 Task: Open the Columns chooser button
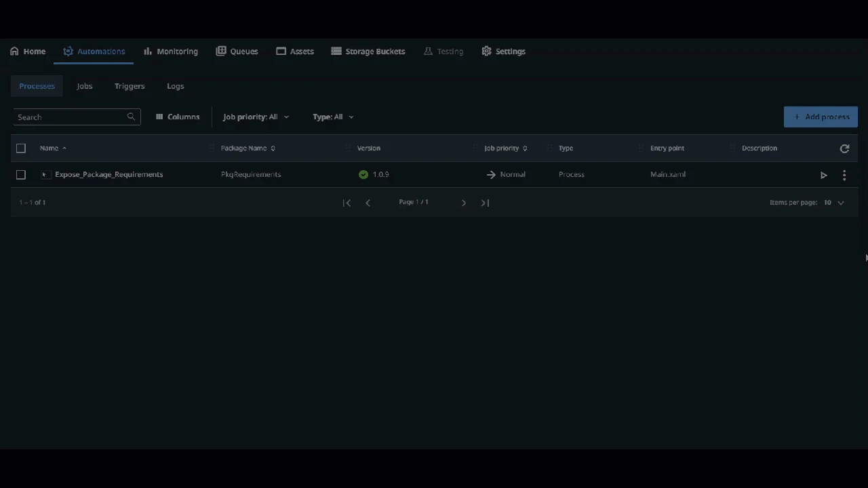(x=178, y=117)
